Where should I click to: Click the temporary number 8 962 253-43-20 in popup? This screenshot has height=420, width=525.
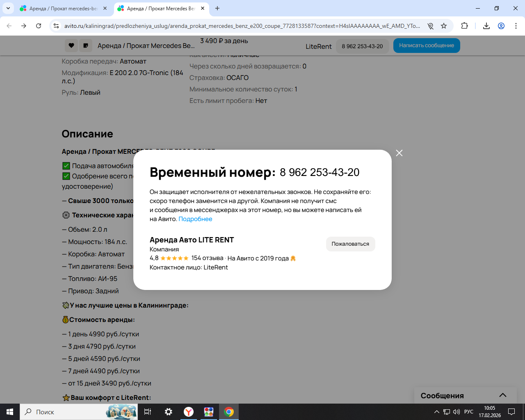pos(320,172)
